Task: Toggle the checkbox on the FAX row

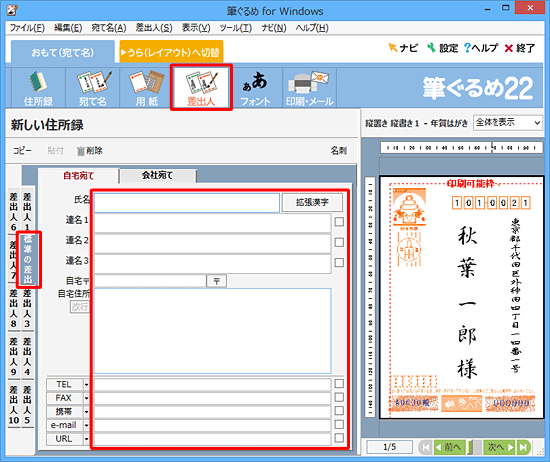Action: pyautogui.click(x=339, y=397)
